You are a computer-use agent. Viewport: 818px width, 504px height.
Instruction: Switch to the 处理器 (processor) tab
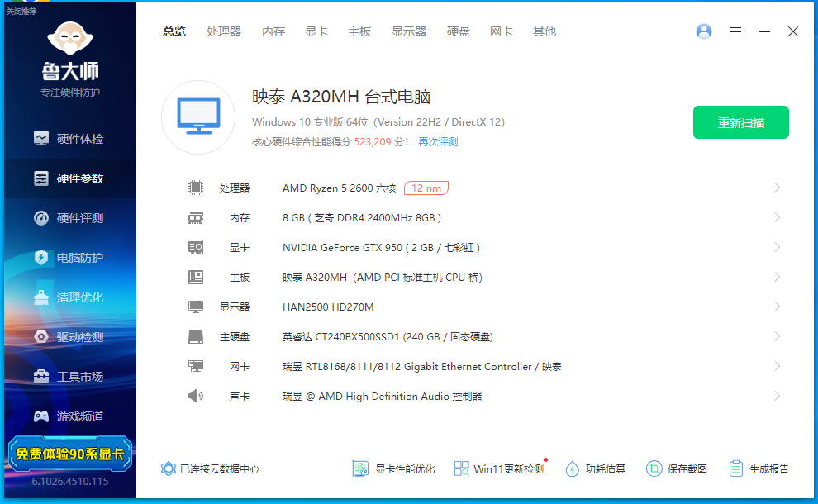[224, 31]
